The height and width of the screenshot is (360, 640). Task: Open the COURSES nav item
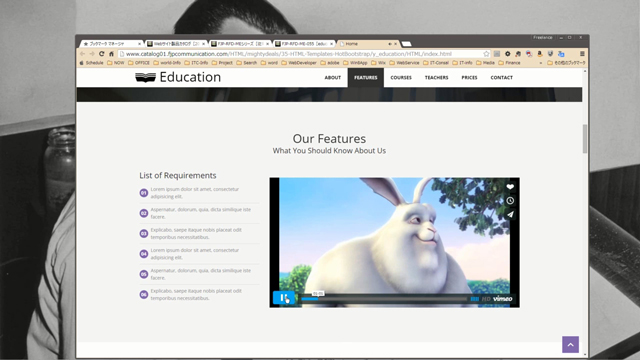tap(401, 78)
